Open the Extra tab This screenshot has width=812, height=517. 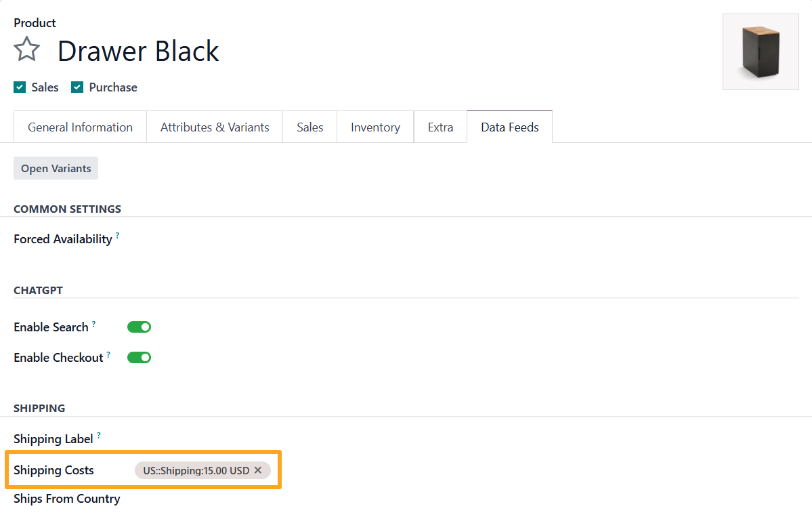pos(440,127)
